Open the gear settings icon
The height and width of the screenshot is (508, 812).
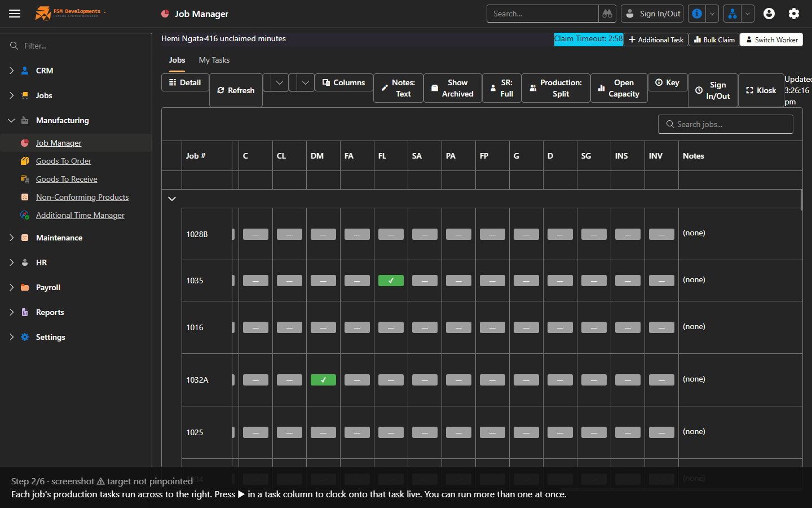[x=794, y=14]
